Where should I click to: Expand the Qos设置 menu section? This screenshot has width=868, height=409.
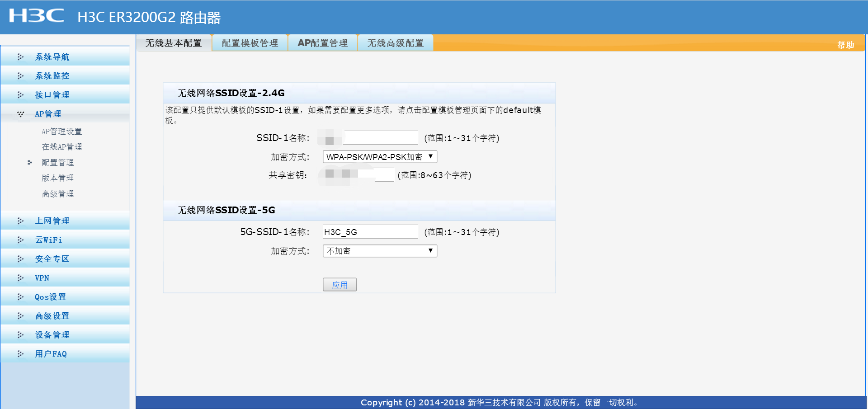click(x=65, y=297)
